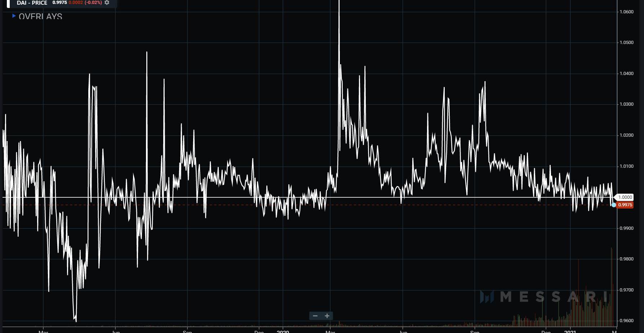The image size is (644, 333).
Task: Click the 1.0600 y-axis tick label
Action: (626, 12)
